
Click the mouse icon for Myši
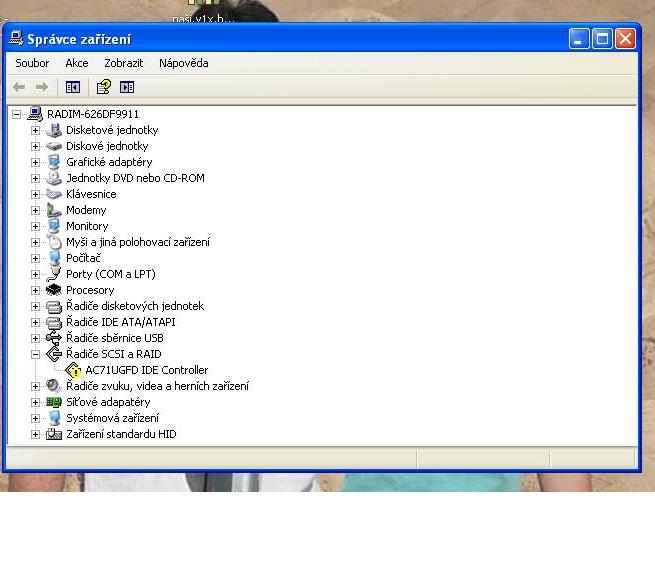point(54,242)
